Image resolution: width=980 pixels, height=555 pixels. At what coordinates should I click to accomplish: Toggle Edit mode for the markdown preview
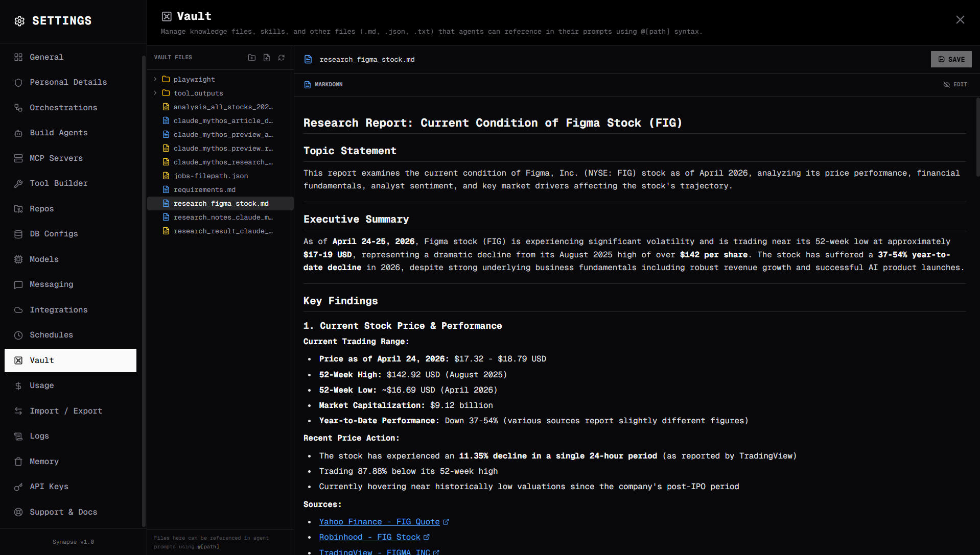[x=955, y=84]
